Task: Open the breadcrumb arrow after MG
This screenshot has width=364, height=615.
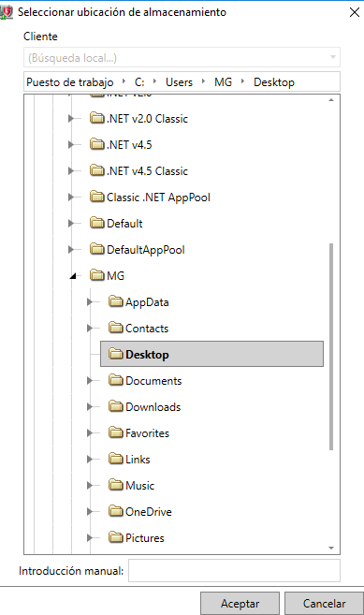Action: [x=242, y=81]
